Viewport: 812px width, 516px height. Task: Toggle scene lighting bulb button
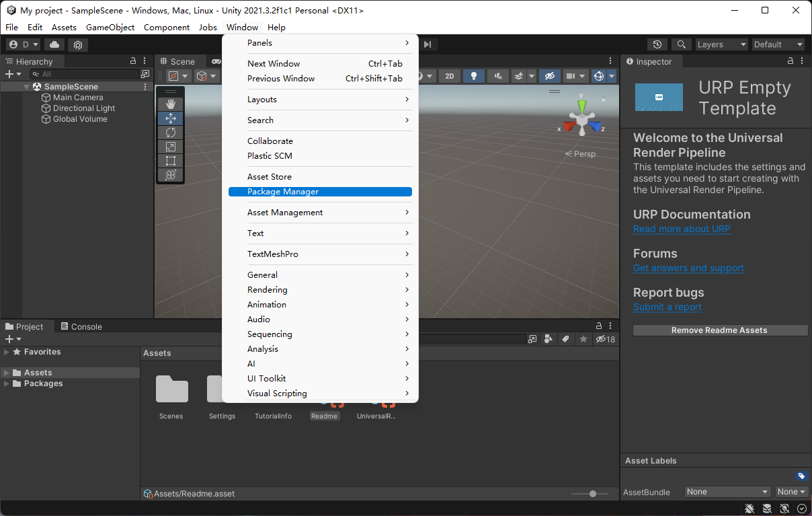pyautogui.click(x=474, y=76)
